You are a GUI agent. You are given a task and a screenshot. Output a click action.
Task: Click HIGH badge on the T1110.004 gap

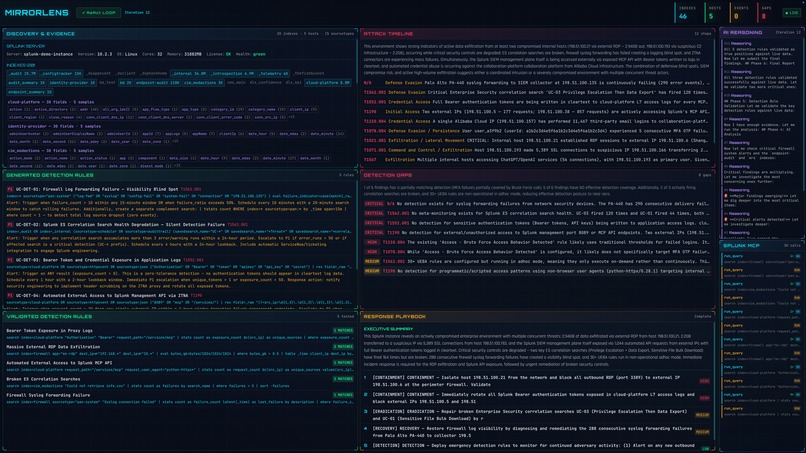click(x=372, y=242)
